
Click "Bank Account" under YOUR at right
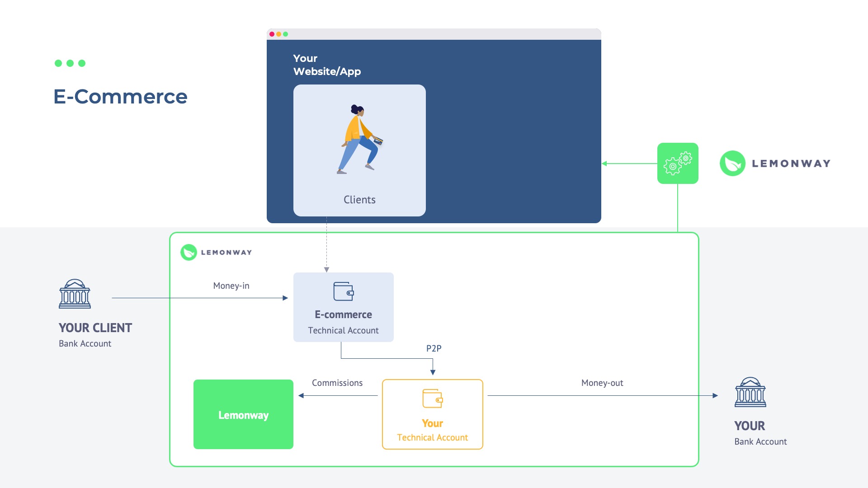(x=760, y=441)
